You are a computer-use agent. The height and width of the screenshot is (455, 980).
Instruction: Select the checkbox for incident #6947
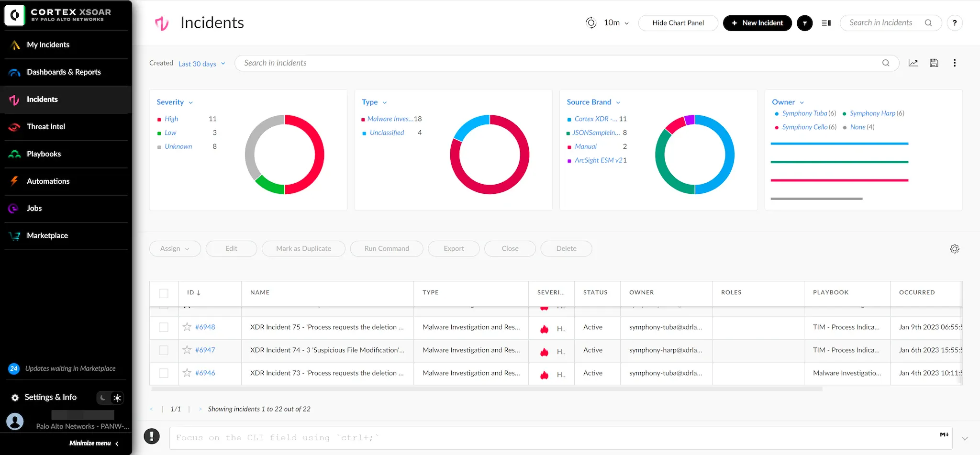point(164,350)
